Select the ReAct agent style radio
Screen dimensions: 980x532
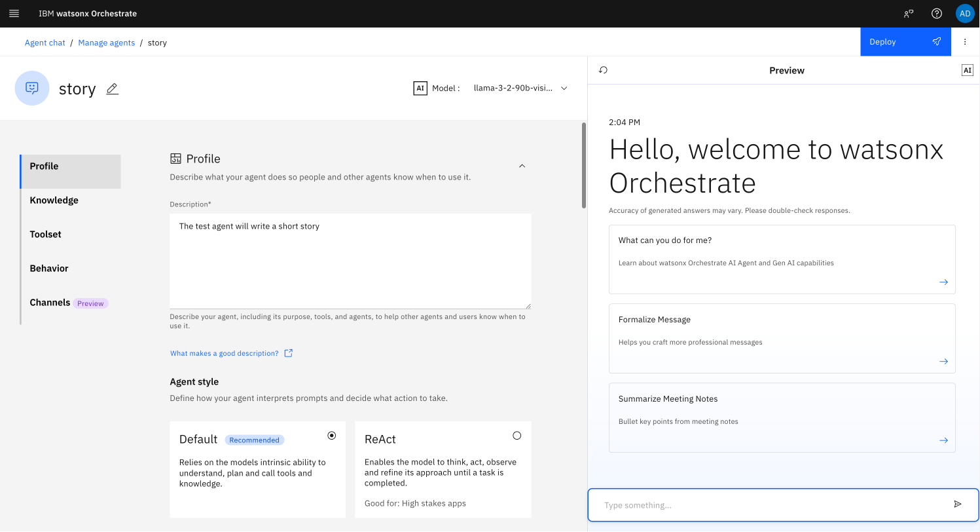517,435
